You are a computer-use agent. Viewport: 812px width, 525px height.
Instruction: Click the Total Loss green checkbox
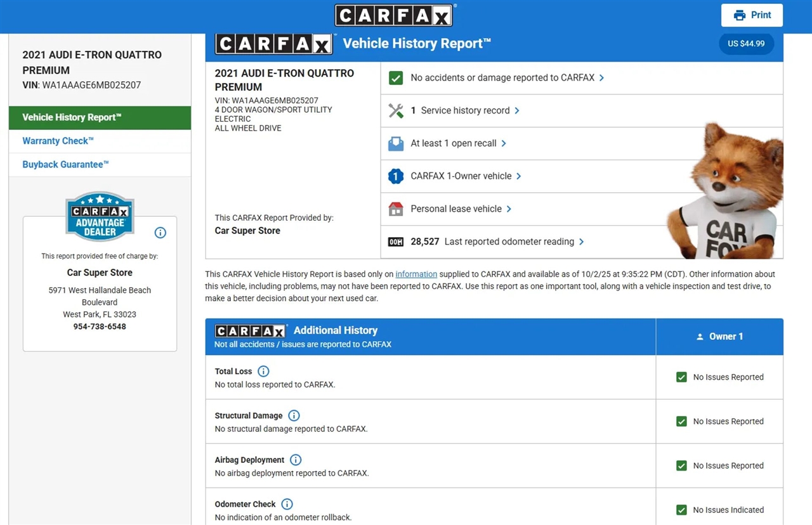[x=681, y=377]
